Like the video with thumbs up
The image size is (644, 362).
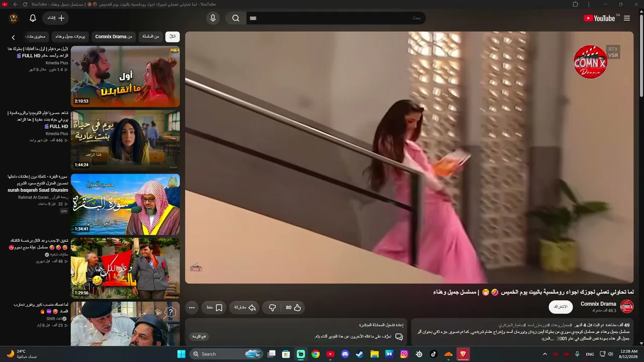[293, 308]
